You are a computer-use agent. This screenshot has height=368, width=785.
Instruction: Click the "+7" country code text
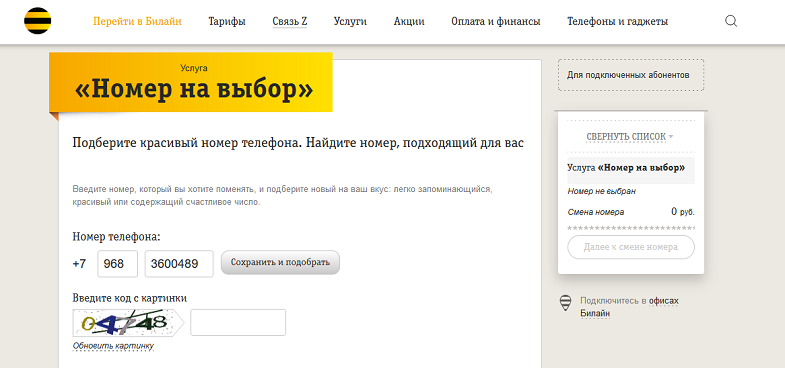coord(79,264)
